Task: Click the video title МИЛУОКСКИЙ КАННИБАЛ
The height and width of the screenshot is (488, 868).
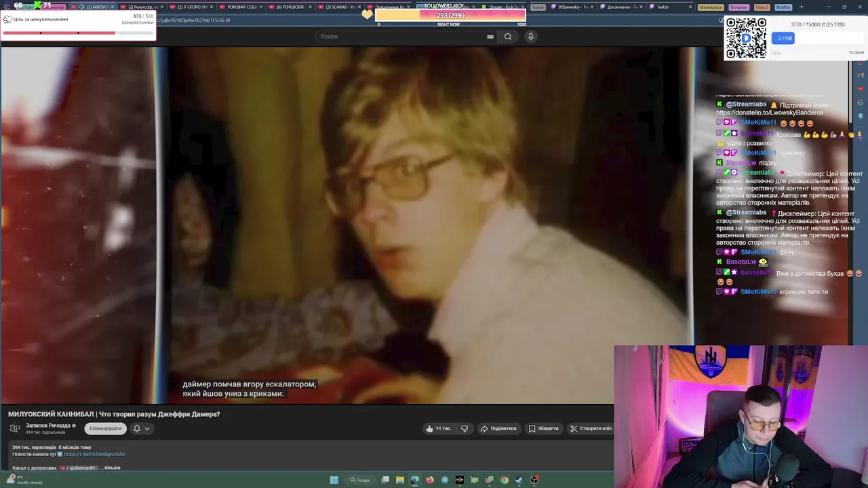Action: [x=114, y=414]
